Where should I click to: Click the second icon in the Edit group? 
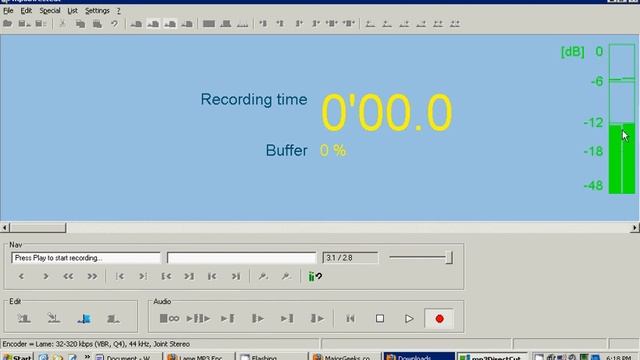click(53, 318)
